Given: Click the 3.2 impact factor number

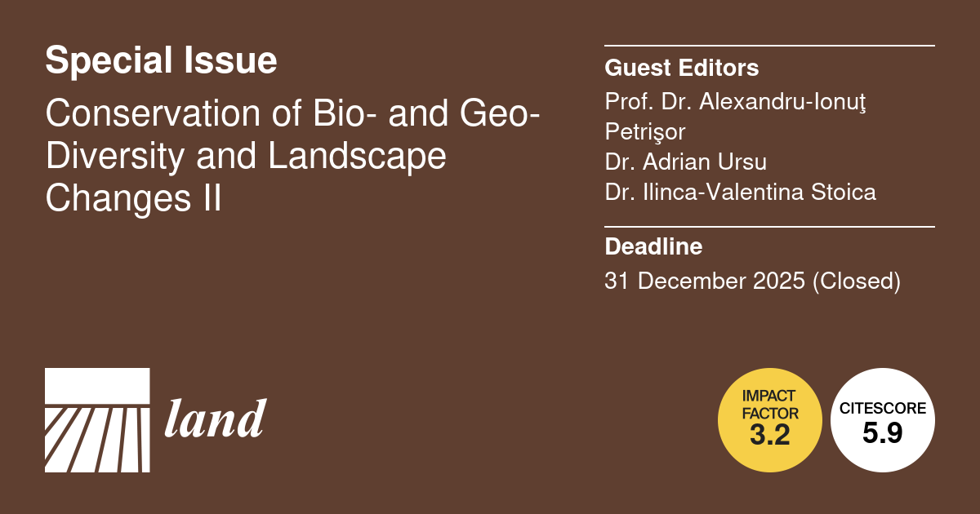Looking at the screenshot, I should point(769,436).
